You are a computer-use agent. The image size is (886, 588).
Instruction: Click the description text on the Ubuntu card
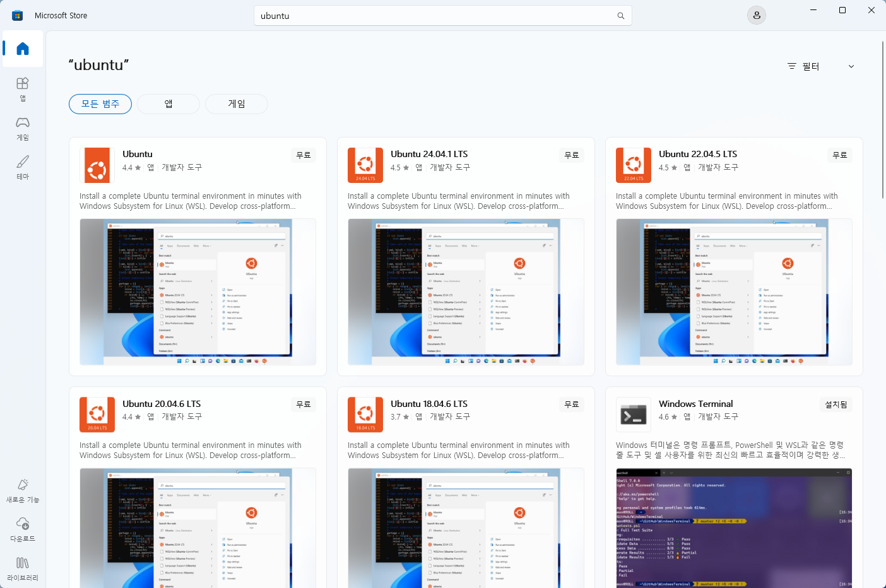tap(191, 201)
